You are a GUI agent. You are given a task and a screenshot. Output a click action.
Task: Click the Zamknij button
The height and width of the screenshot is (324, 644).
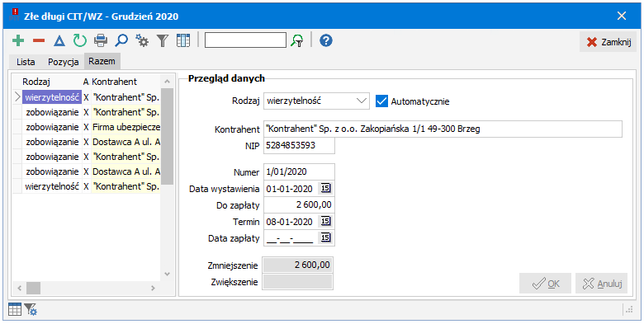point(608,42)
